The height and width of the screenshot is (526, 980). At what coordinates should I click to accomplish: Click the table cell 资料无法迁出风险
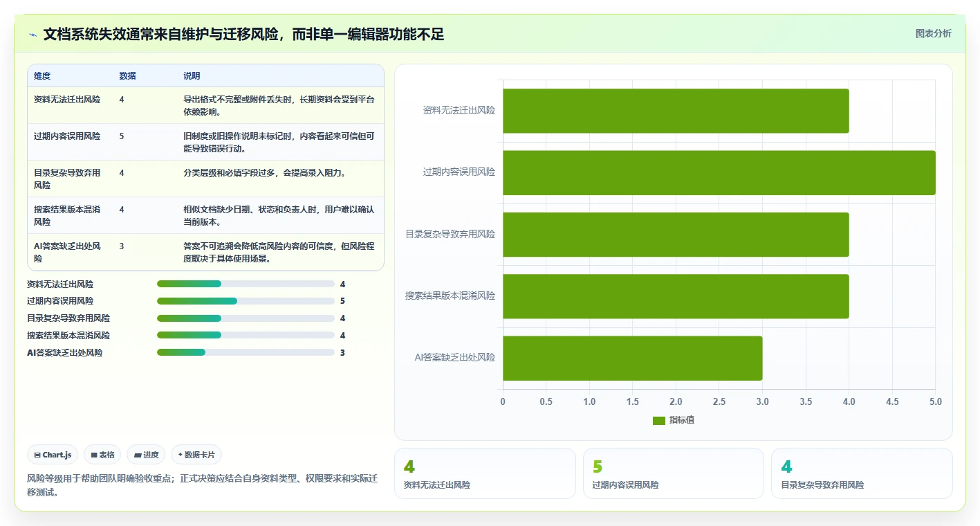[67, 100]
